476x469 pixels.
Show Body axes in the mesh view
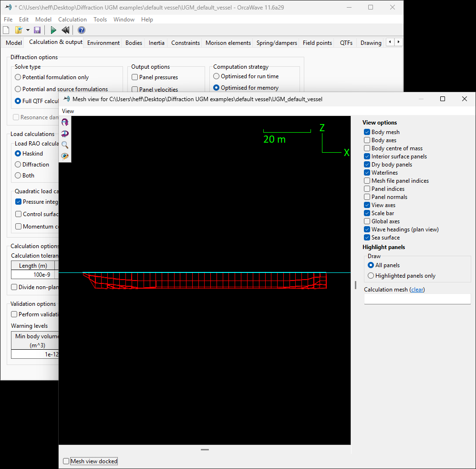(x=367, y=140)
